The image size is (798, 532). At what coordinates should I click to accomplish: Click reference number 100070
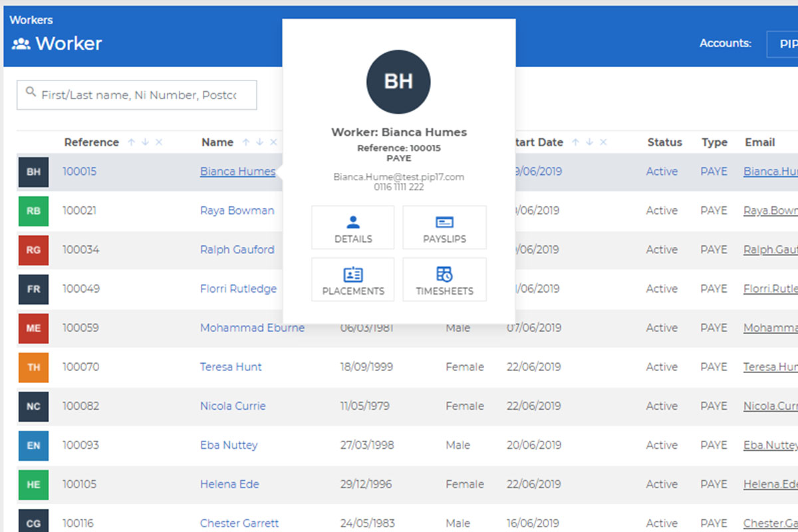tap(80, 367)
